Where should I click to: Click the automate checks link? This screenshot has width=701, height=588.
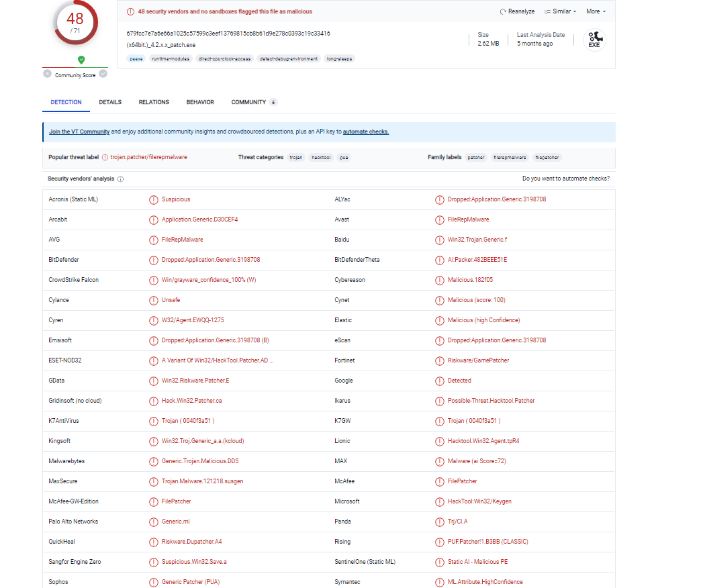(x=366, y=132)
